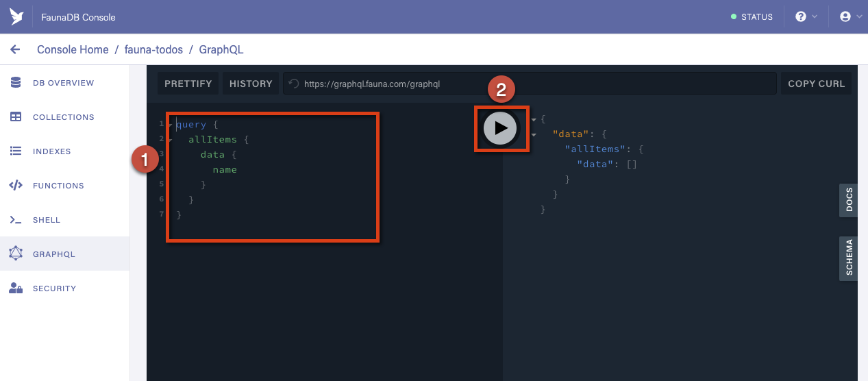Click FaunaDB Console title text
Screen dimensions: 868x381
pyautogui.click(x=78, y=17)
